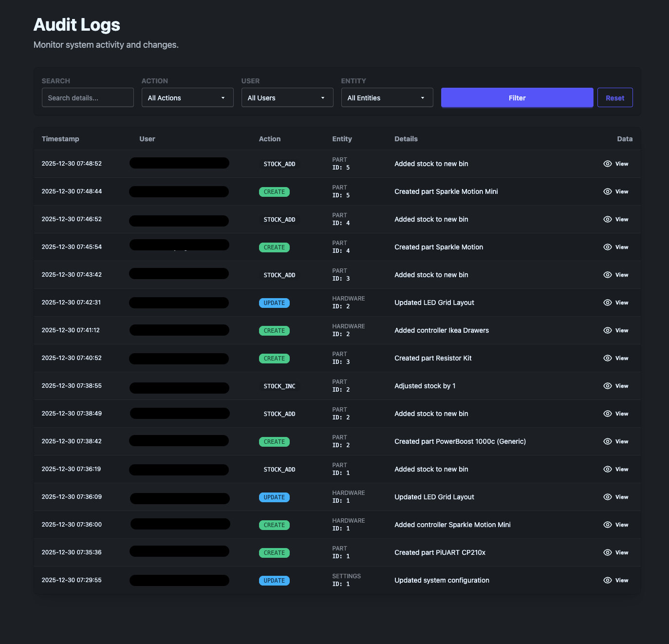669x644 pixels.
Task: Reset the audit log filters
Action: coord(615,97)
